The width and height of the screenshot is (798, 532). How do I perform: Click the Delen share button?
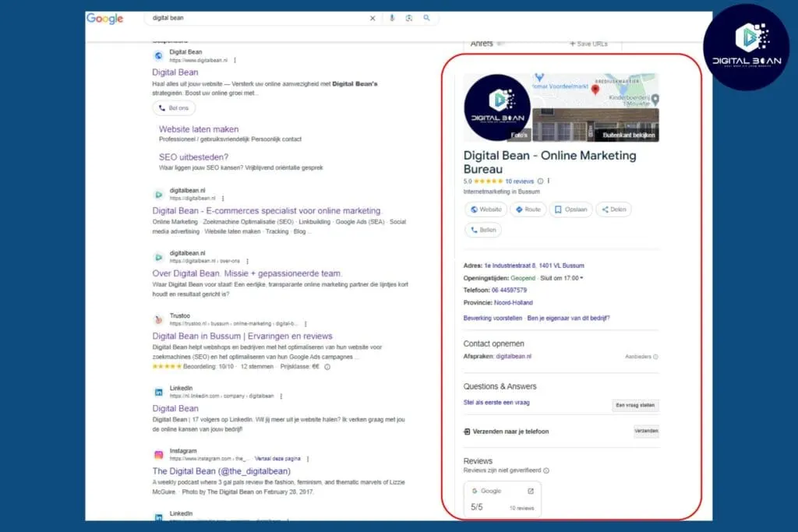tap(613, 210)
